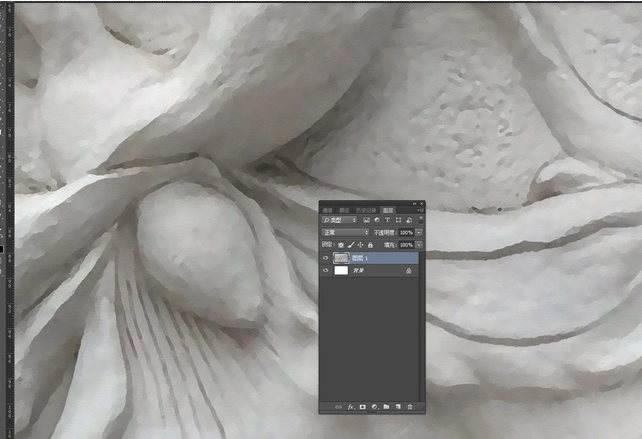The height and width of the screenshot is (439, 642).
Task: Select the 图层 1 layer thumbnail
Action: coord(340,258)
